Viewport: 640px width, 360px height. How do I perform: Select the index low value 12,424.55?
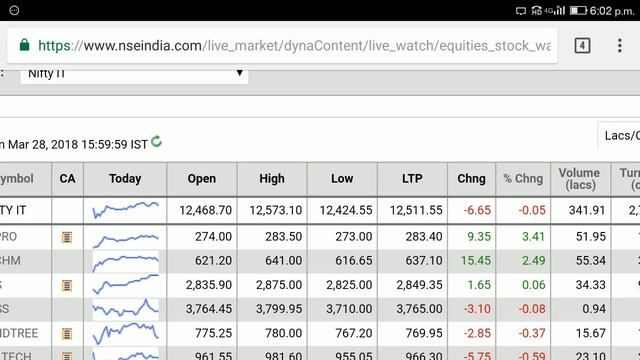click(x=346, y=210)
